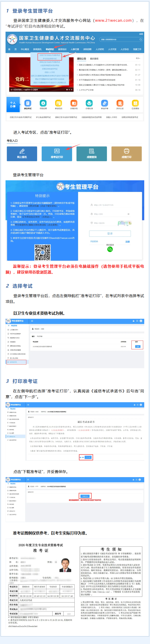Screen dimensions: 150x644
Task: Click the 参加评审 blue icon
Action: click(104, 103)
